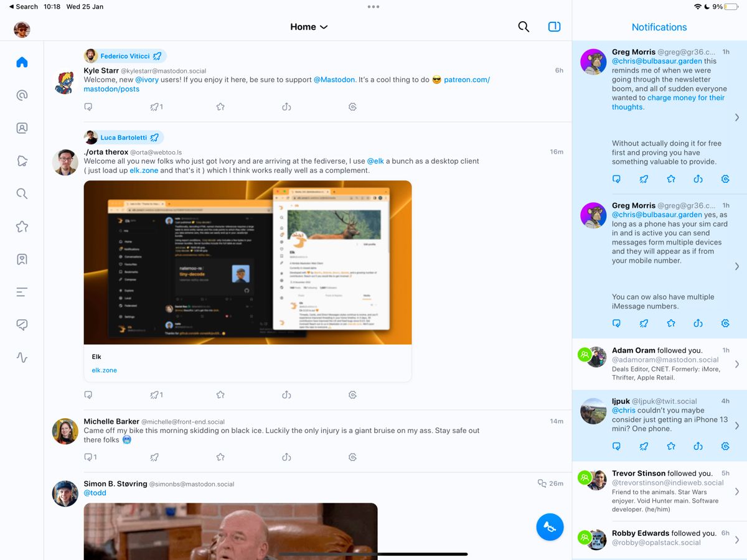The height and width of the screenshot is (560, 747).
Task: Follow the patreon.com/mastodon/posts link
Action: point(287,84)
